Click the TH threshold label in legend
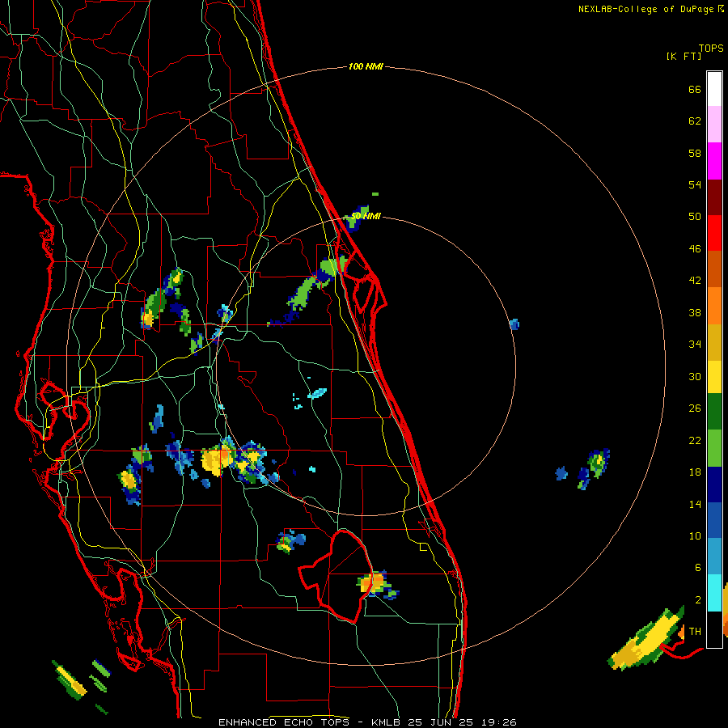Image resolution: width=728 pixels, height=728 pixels. 695,632
